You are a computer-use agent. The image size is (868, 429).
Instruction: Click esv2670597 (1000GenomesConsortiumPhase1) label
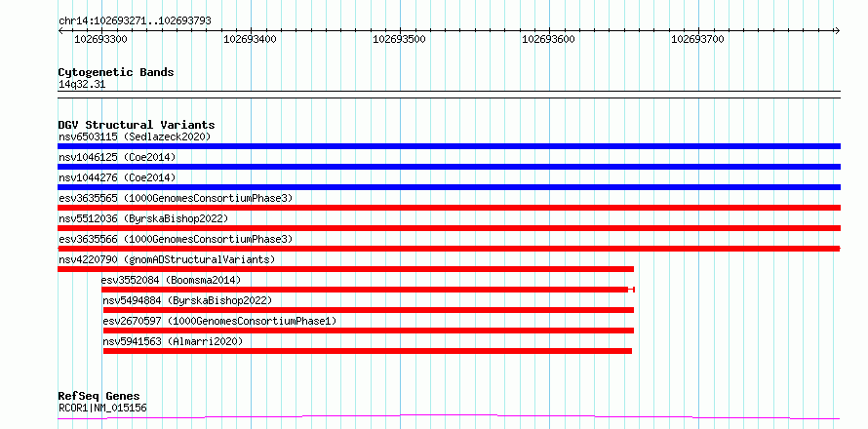point(219,321)
